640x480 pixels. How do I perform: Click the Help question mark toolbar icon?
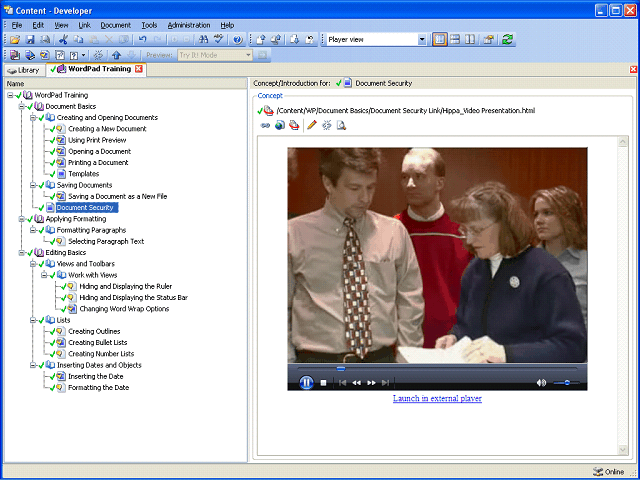237,39
